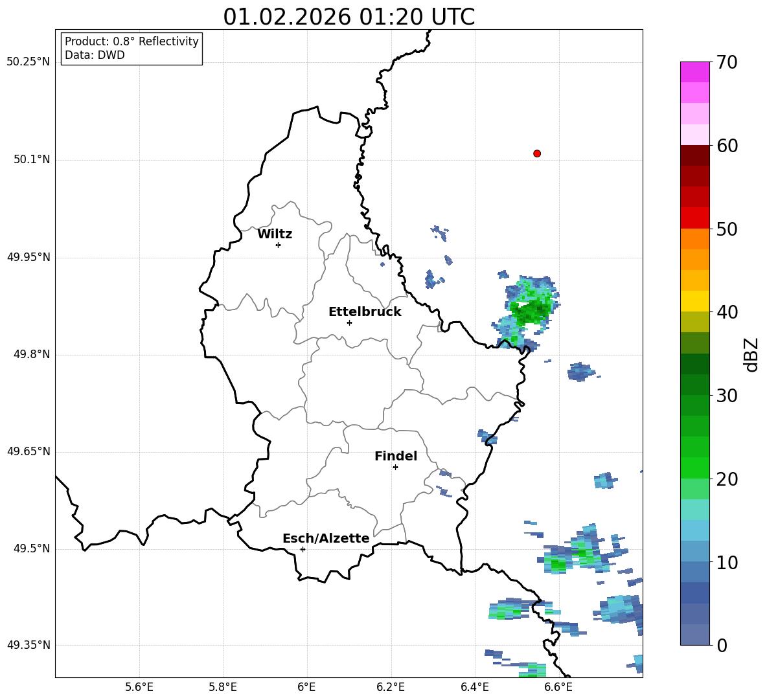Click the 5.6°E longitude label
The height and width of the screenshot is (700, 767).
pos(139,687)
